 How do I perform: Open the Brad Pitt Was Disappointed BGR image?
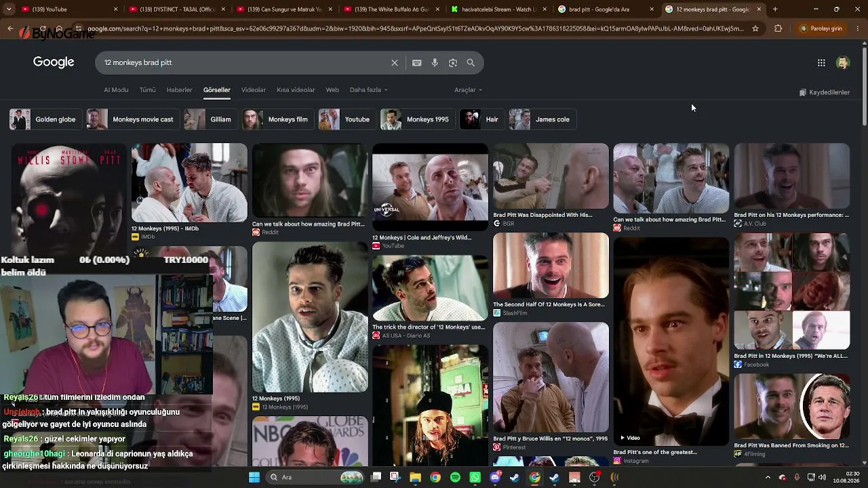coord(551,176)
